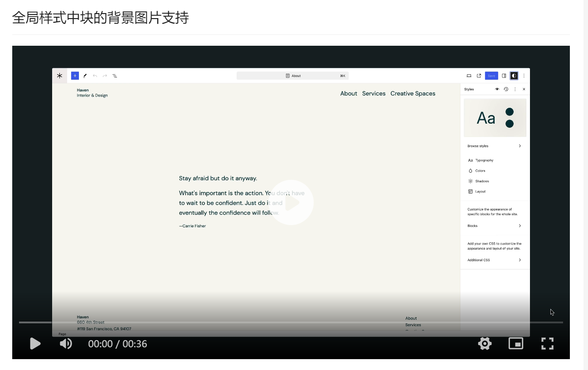Image resolution: width=588 pixels, height=370 pixels.
Task: Expand the Blocks section
Action: [495, 226]
